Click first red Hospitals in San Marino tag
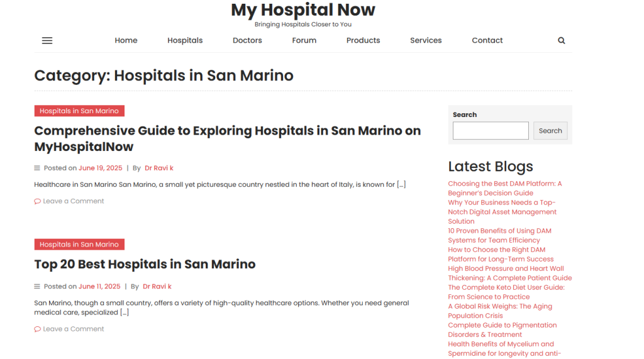The width and height of the screenshot is (644, 359). [x=79, y=111]
